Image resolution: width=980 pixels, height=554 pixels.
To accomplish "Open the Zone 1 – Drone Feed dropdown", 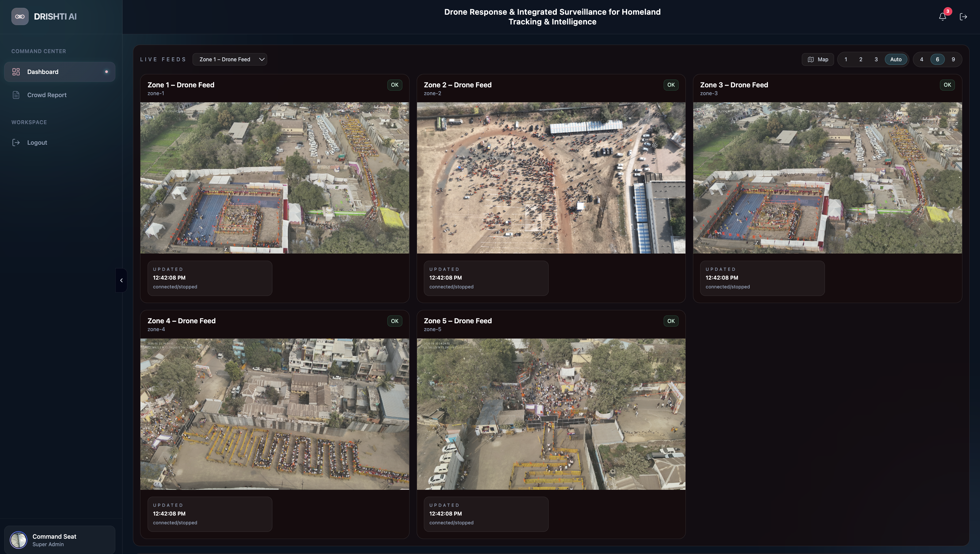I will [230, 60].
